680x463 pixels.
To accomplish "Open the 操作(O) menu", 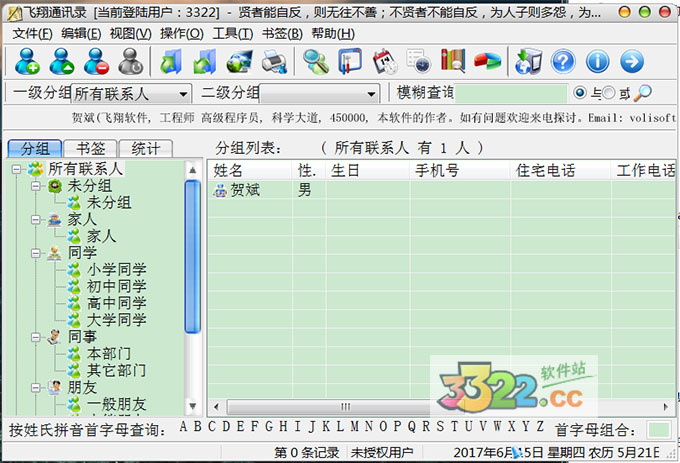I will click(x=182, y=33).
